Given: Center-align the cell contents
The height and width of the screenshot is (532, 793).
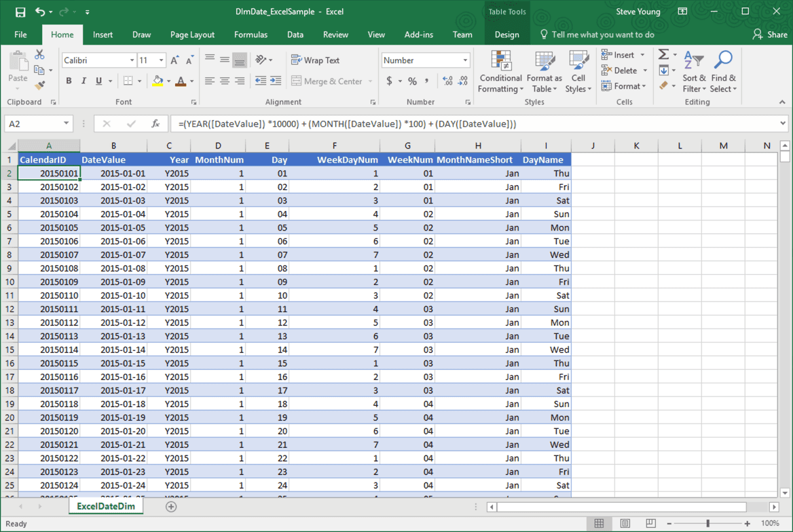Looking at the screenshot, I should click(x=225, y=80).
